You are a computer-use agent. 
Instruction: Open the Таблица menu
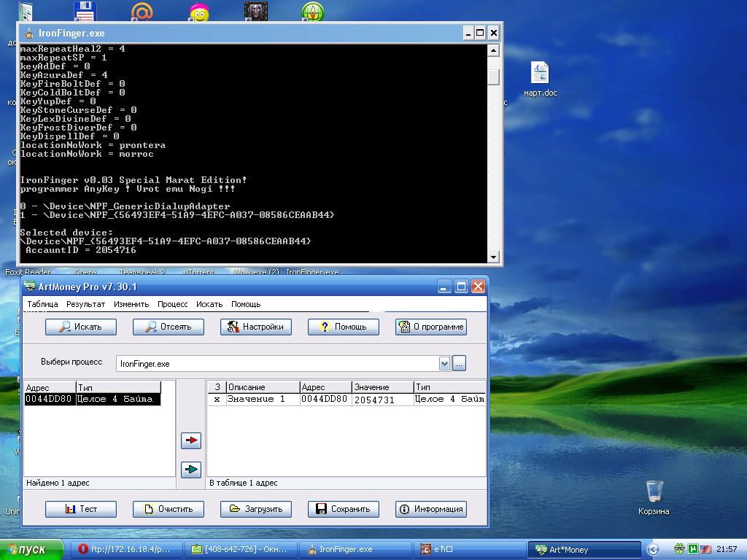click(42, 304)
